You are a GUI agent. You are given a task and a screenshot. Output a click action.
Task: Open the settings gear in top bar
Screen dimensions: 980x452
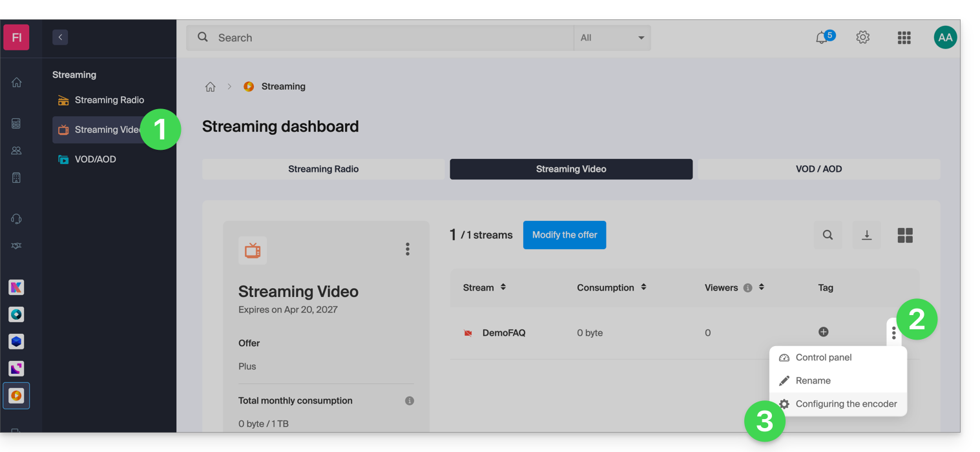click(862, 37)
